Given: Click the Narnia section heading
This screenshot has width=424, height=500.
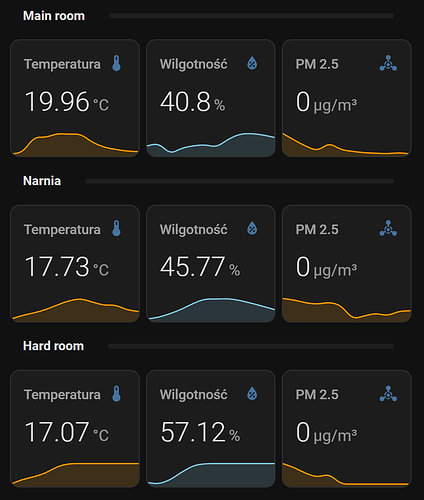Looking at the screenshot, I should point(42,181).
